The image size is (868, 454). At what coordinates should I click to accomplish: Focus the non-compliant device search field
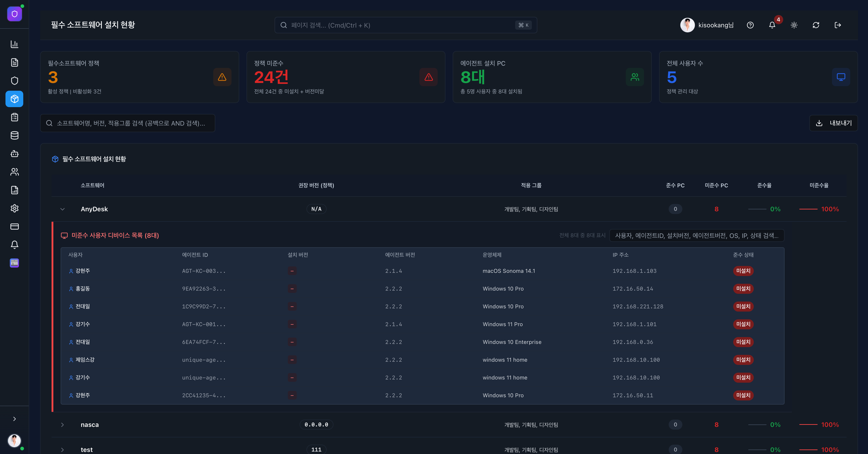(697, 235)
